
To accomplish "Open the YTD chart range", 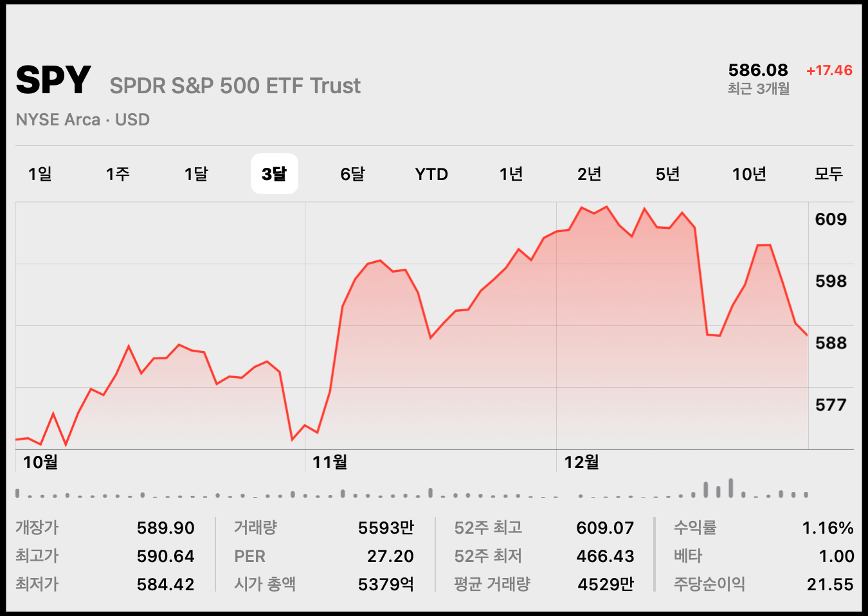I will point(431,174).
